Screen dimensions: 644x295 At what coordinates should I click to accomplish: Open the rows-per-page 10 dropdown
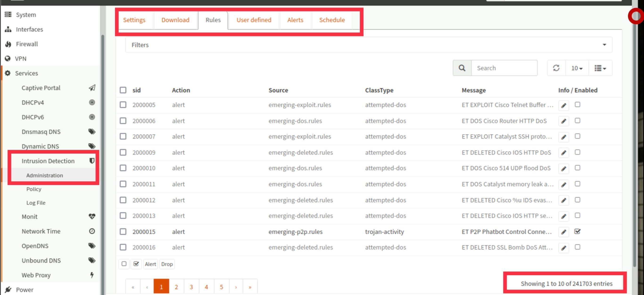(x=577, y=68)
